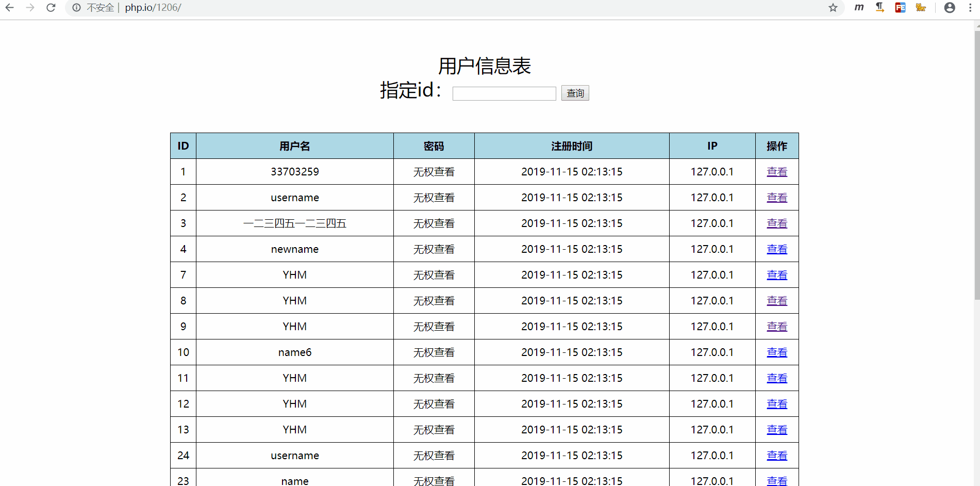Open 查看 link for user 33703259
The height and width of the screenshot is (486, 980).
click(x=777, y=172)
